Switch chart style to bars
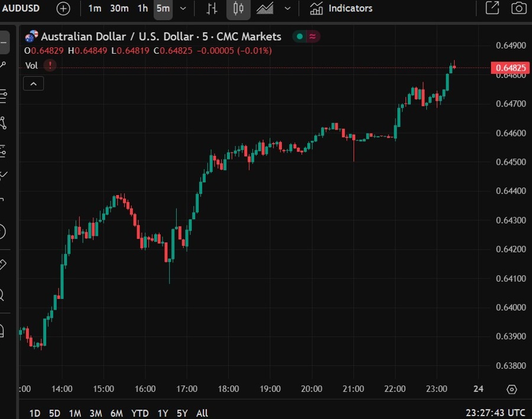 tap(211, 8)
